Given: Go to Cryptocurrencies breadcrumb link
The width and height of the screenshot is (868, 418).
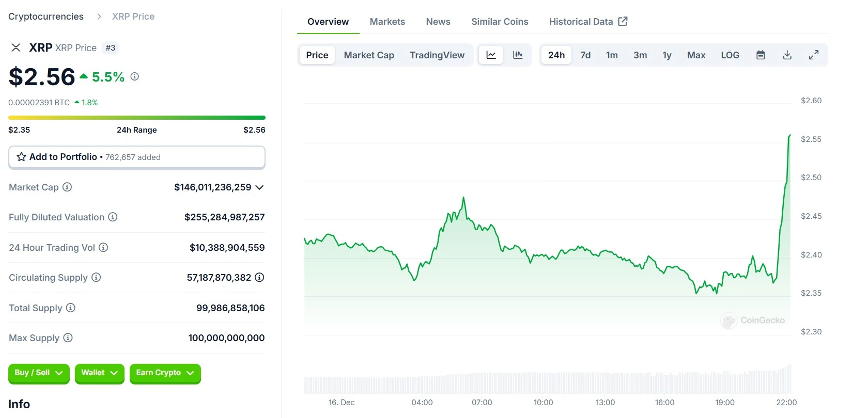Looking at the screenshot, I should pyautogui.click(x=46, y=17).
